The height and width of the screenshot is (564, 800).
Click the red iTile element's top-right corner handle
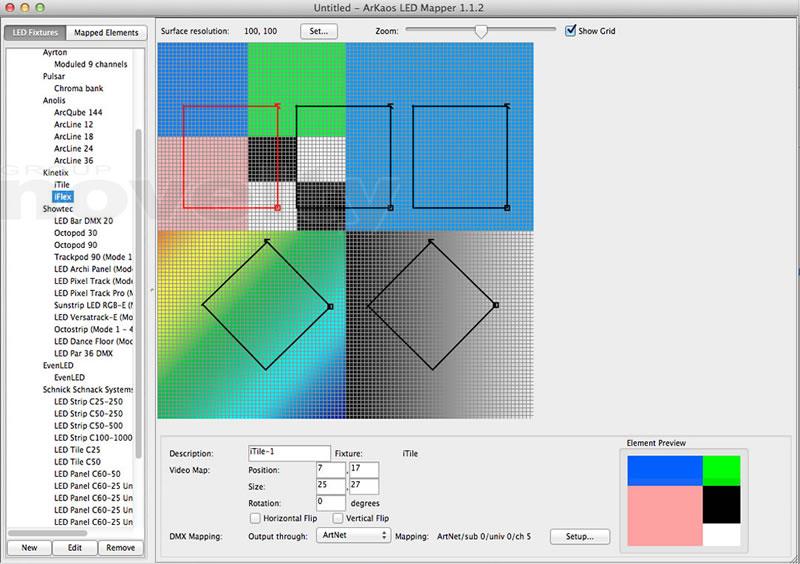click(x=277, y=106)
